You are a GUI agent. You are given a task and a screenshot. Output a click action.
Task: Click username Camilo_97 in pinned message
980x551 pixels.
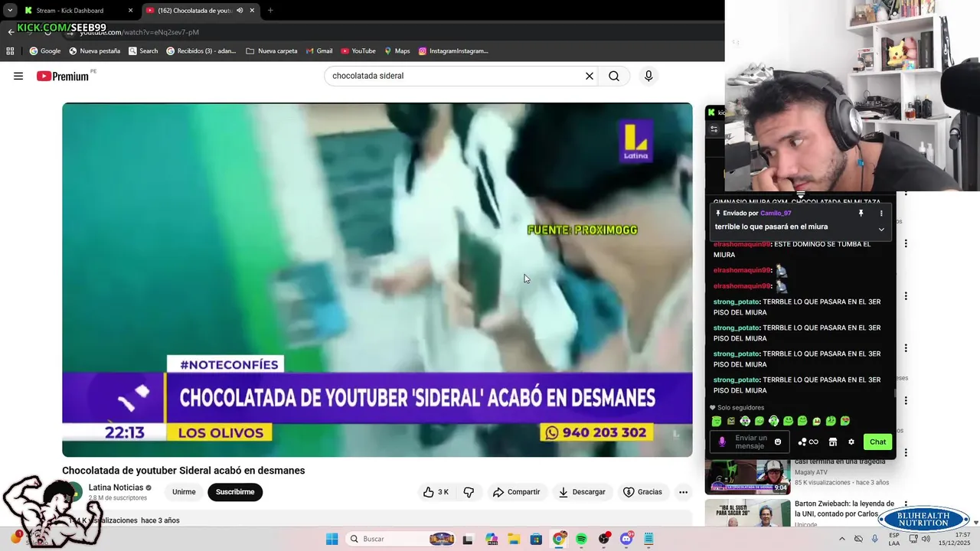(776, 214)
